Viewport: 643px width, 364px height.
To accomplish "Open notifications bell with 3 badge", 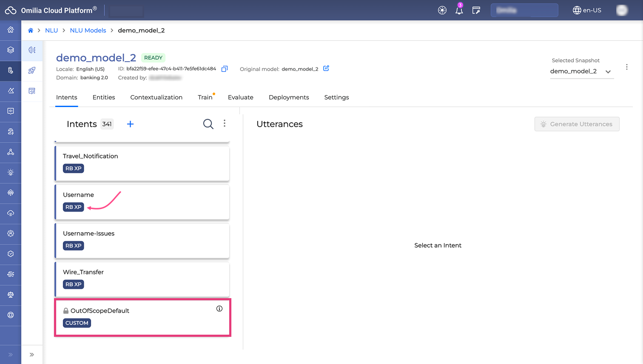I will (459, 10).
